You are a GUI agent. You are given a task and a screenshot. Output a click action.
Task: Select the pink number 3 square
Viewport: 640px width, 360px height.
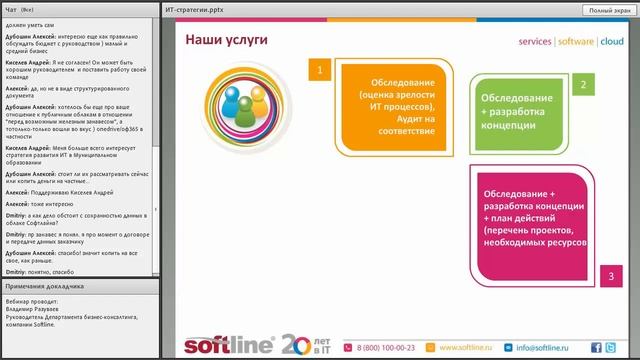click(611, 276)
